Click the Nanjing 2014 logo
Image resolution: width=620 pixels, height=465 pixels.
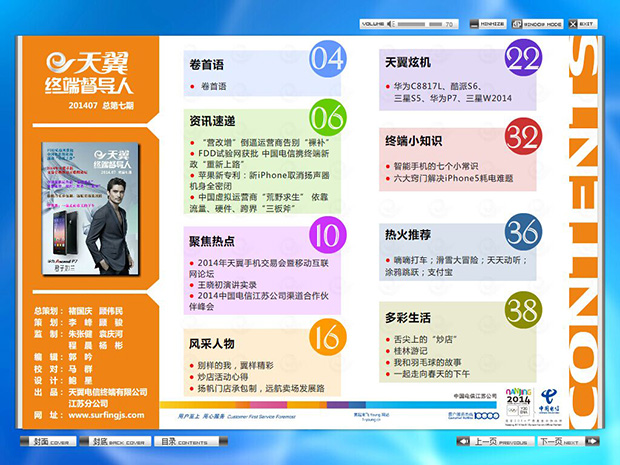click(518, 401)
